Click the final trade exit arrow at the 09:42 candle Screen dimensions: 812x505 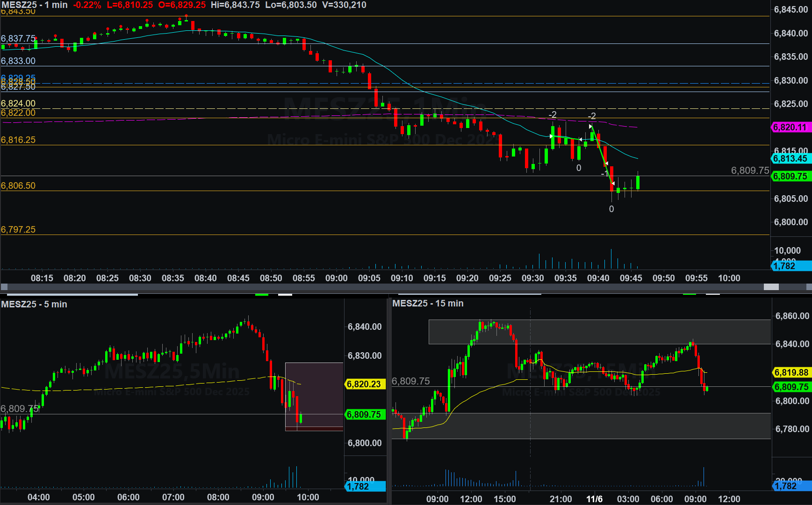pos(613,183)
